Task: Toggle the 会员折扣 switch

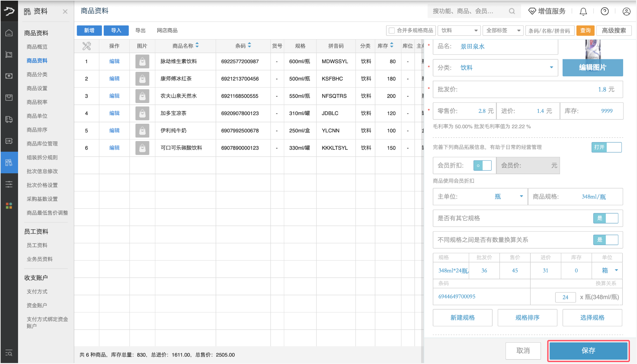Action: pyautogui.click(x=482, y=166)
